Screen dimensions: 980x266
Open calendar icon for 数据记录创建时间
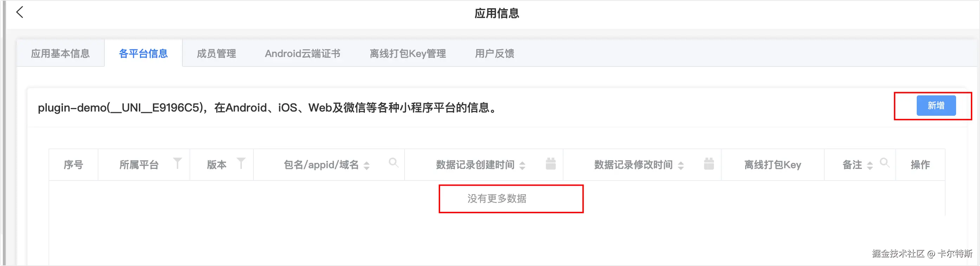pos(550,164)
